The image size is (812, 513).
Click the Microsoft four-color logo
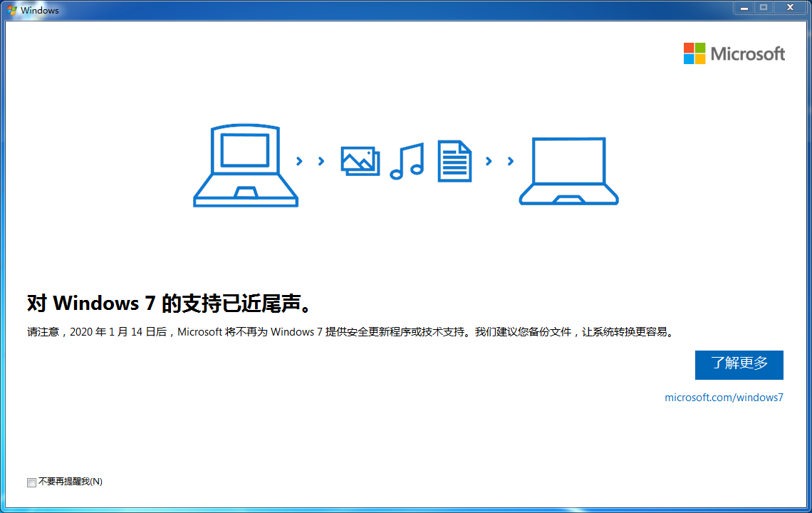point(694,53)
